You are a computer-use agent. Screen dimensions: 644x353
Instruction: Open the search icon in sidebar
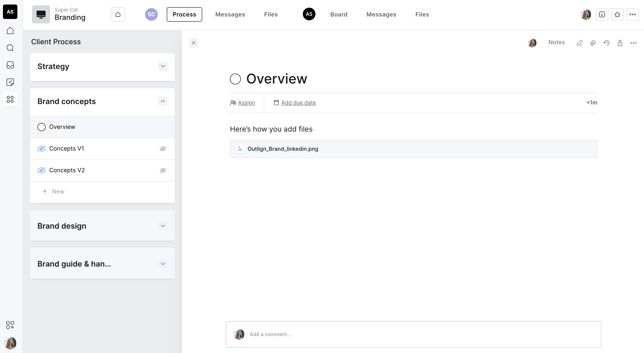(10, 48)
